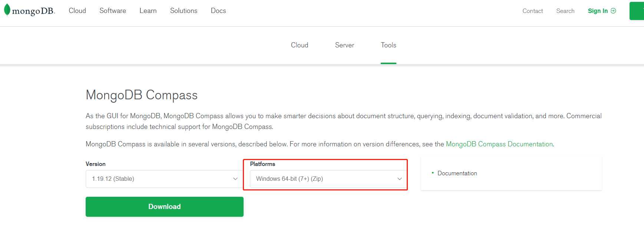Click the MongoDB leaf logo
Screen dimensions: 644x239
point(29,10)
